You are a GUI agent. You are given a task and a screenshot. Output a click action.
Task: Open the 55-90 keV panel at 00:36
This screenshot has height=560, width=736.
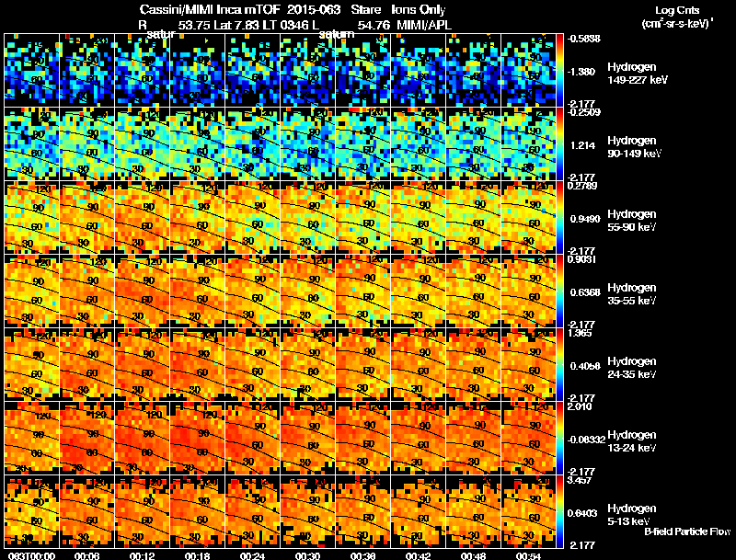(x=362, y=217)
